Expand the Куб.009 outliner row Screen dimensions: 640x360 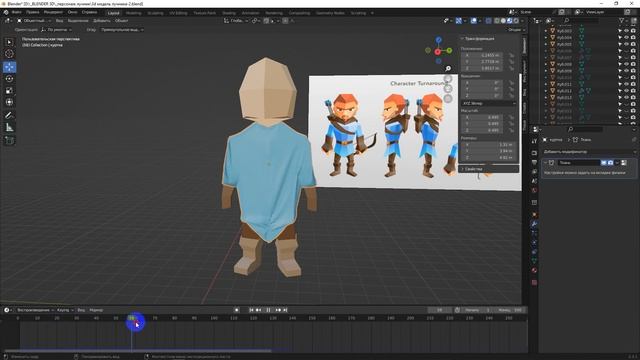[x=546, y=71]
